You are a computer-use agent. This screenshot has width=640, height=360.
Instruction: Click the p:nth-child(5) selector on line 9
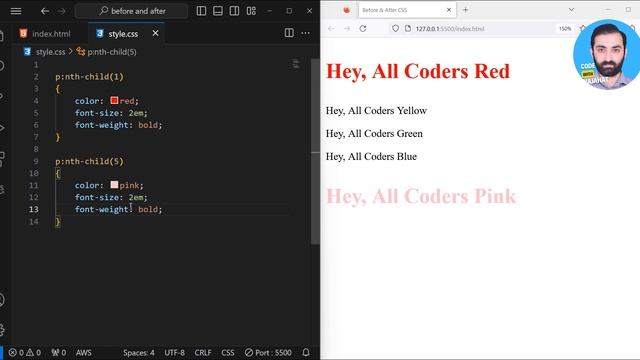[89, 161]
